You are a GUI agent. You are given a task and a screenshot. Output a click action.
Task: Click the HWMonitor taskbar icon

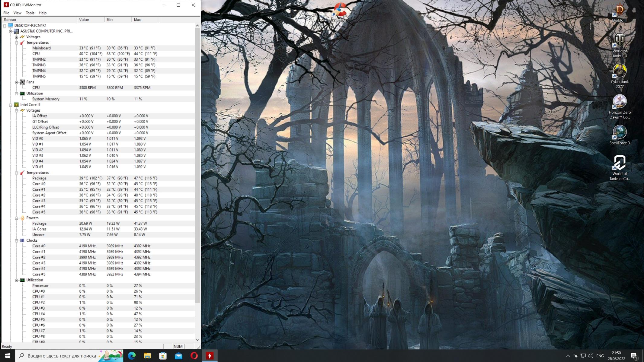[x=210, y=356]
